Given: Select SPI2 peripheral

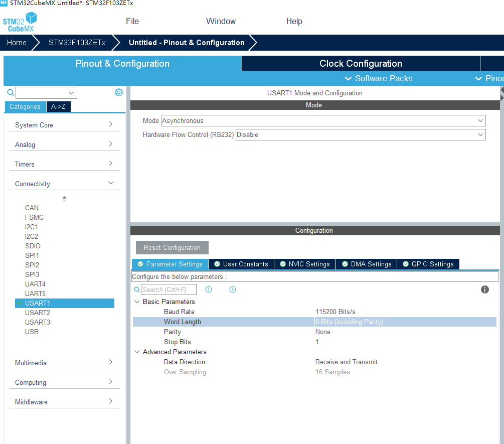Looking at the screenshot, I should point(32,265).
